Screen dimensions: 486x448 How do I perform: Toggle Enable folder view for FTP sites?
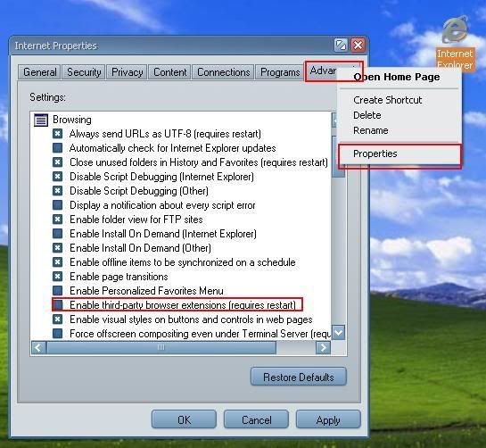pos(57,220)
